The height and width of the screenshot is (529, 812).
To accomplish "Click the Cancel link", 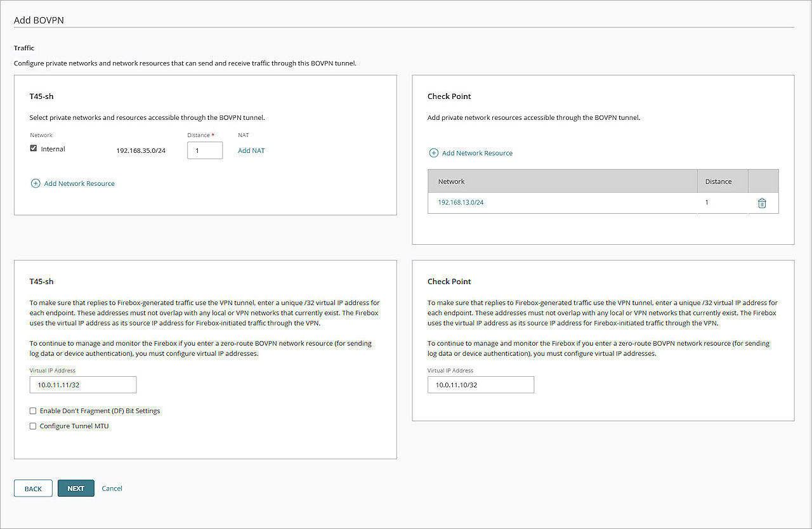I will (x=112, y=488).
